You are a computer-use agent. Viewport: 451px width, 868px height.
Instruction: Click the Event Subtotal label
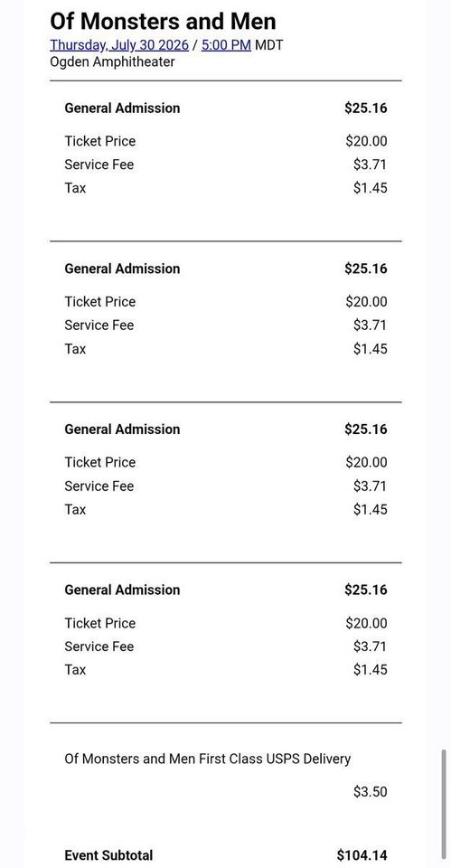pos(109,855)
